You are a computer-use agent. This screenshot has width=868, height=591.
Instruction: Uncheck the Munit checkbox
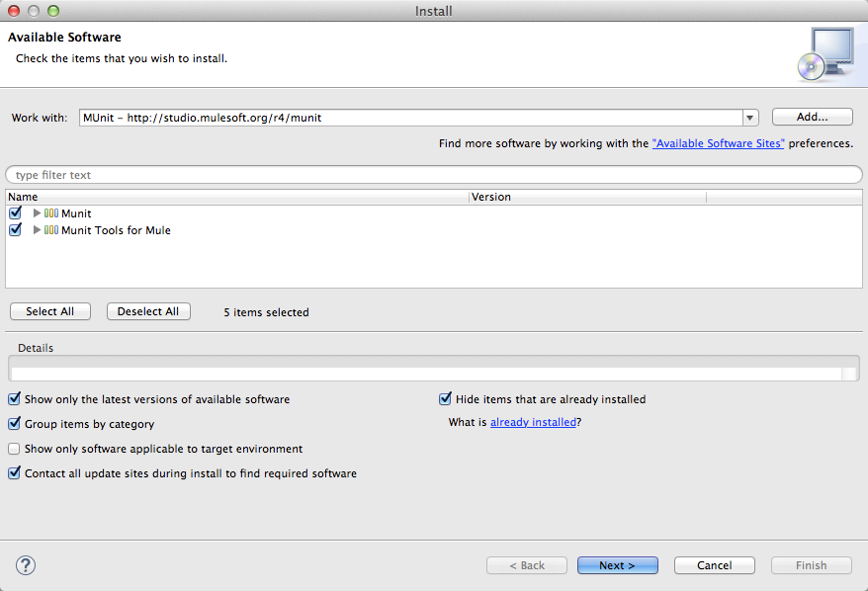(x=15, y=213)
